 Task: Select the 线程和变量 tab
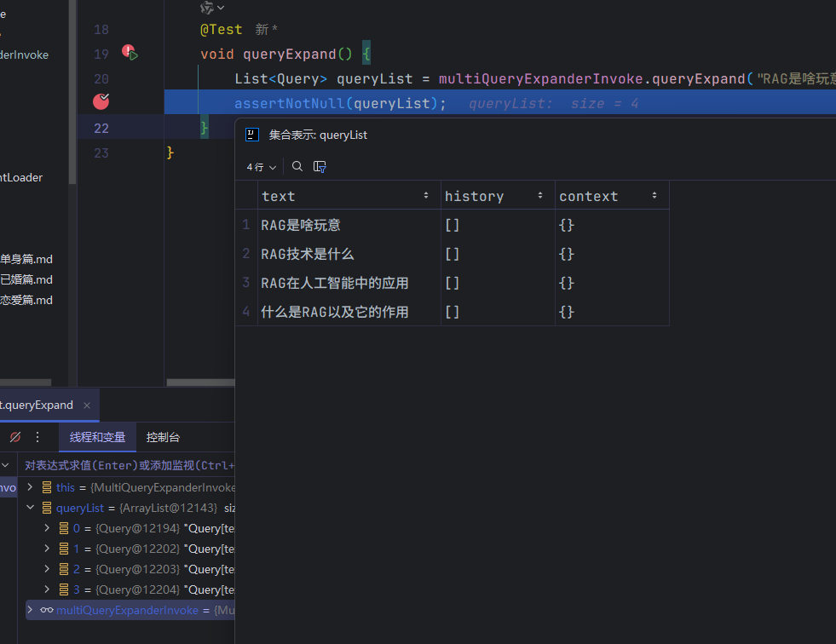point(97,437)
